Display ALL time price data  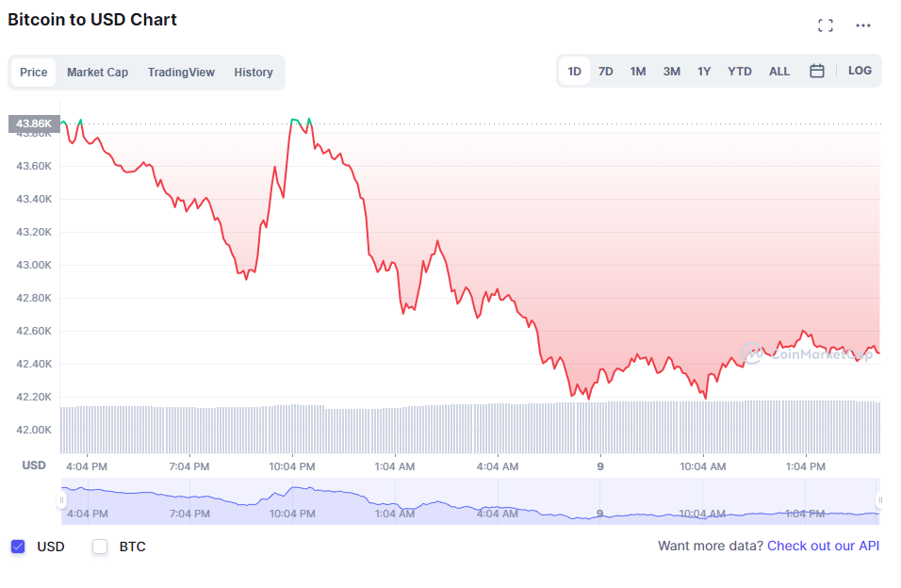coord(779,72)
